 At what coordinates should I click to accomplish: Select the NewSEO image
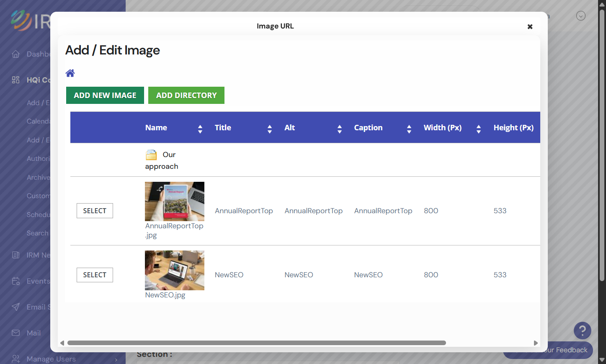coord(95,275)
